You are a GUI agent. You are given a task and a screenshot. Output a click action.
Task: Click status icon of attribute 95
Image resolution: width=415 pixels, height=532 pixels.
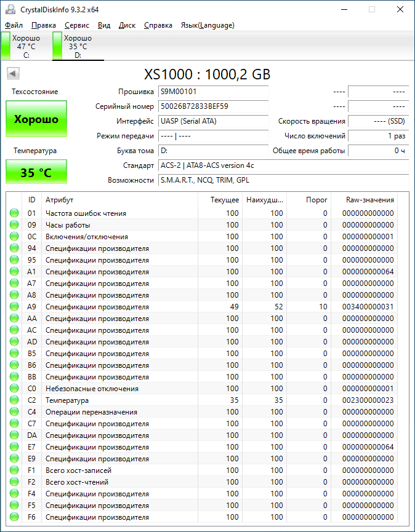tap(14, 260)
